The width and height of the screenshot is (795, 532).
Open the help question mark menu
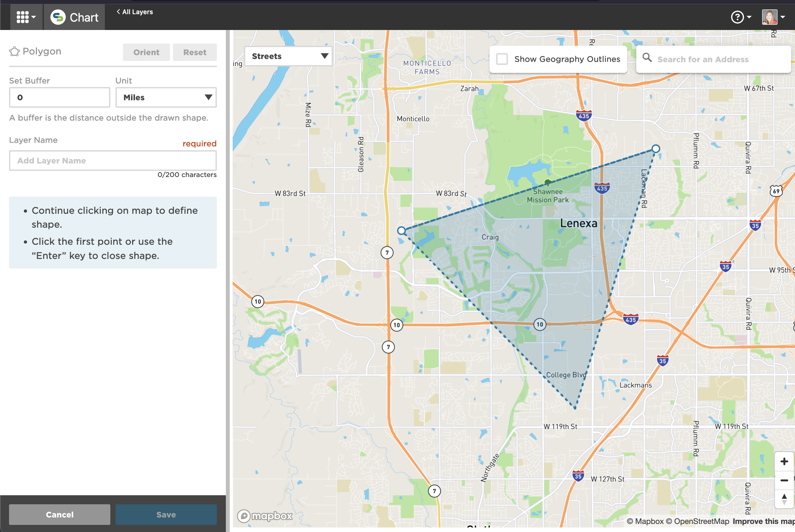pyautogui.click(x=737, y=17)
